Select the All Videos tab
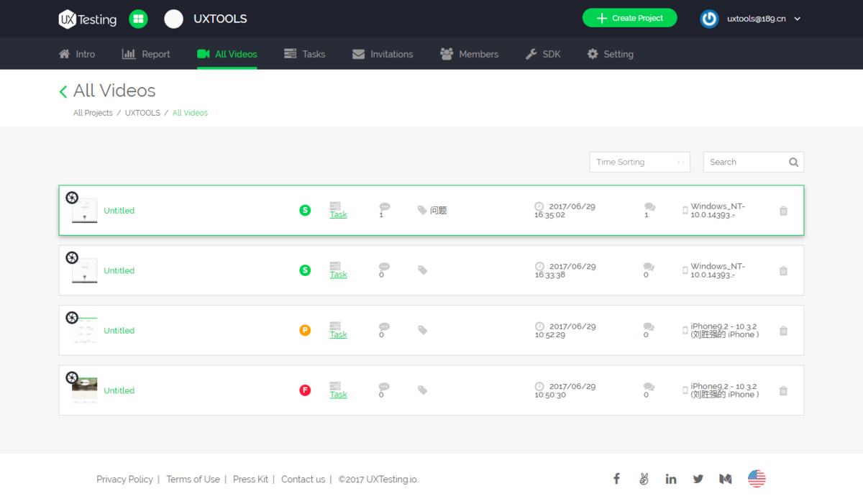This screenshot has height=504, width=863. 227,54
